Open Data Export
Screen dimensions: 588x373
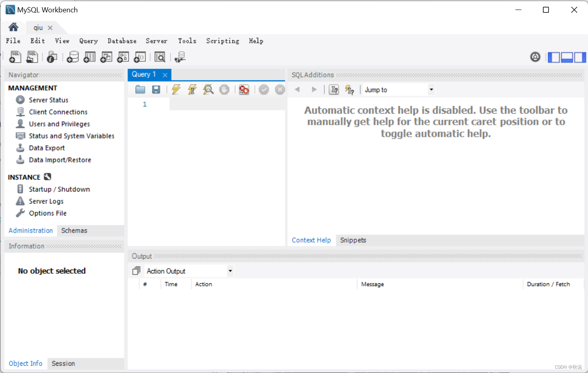tap(47, 148)
